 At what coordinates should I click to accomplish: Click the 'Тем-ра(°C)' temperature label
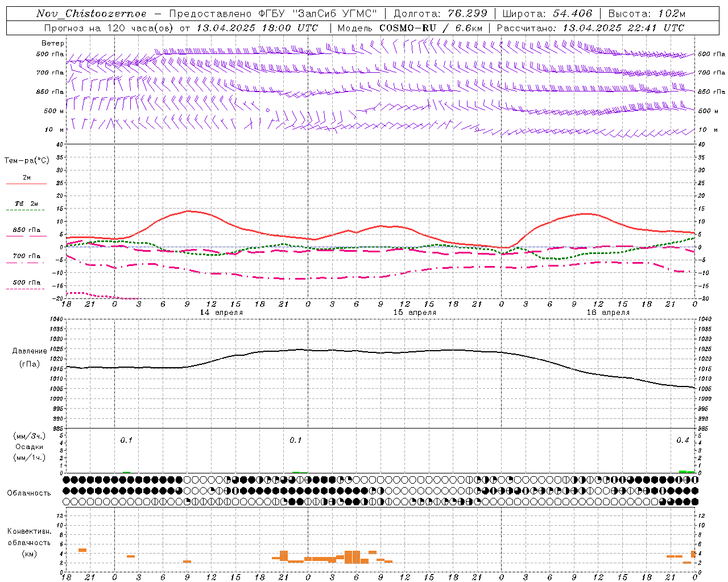tap(27, 161)
